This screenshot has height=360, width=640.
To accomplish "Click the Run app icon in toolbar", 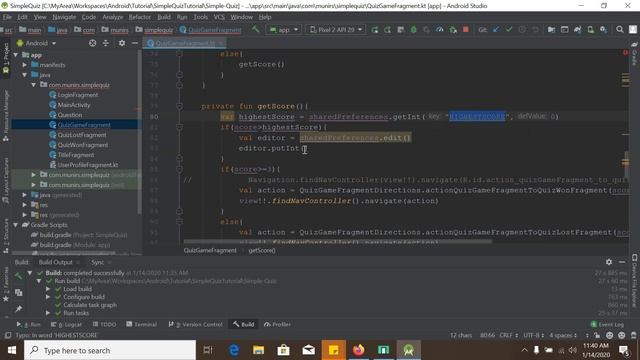I will click(375, 30).
